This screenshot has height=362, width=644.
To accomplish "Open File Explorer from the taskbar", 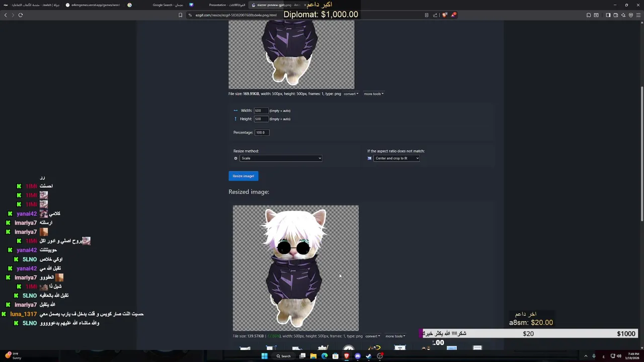I will click(x=313, y=356).
